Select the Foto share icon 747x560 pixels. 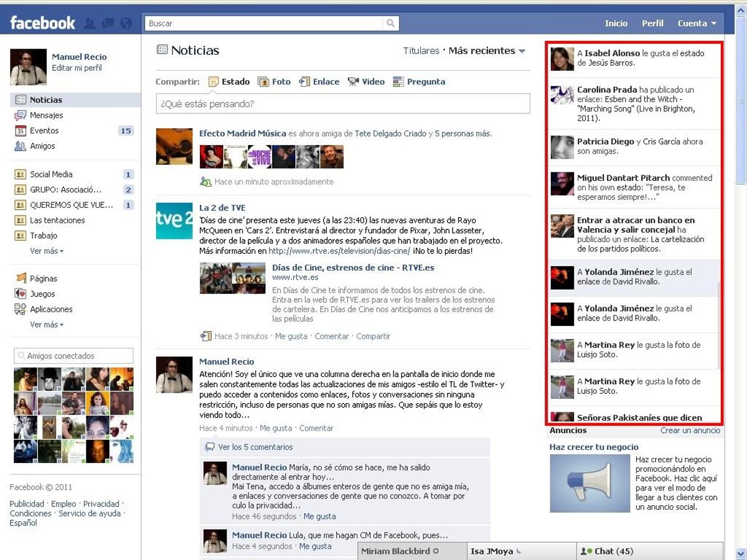coord(263,82)
